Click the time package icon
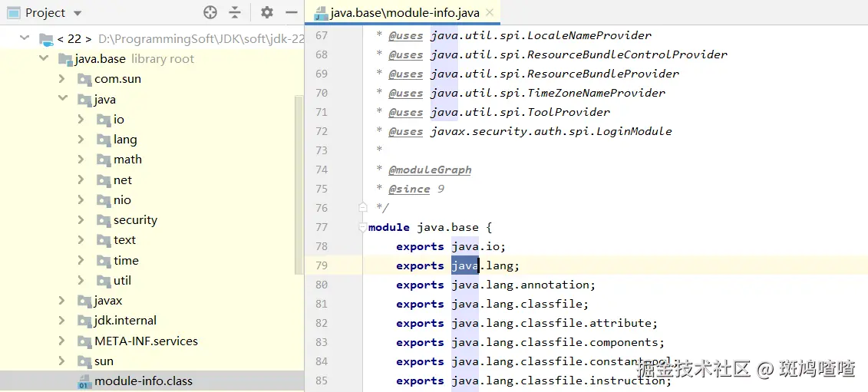Screen dimensions: 868x392 104,261
